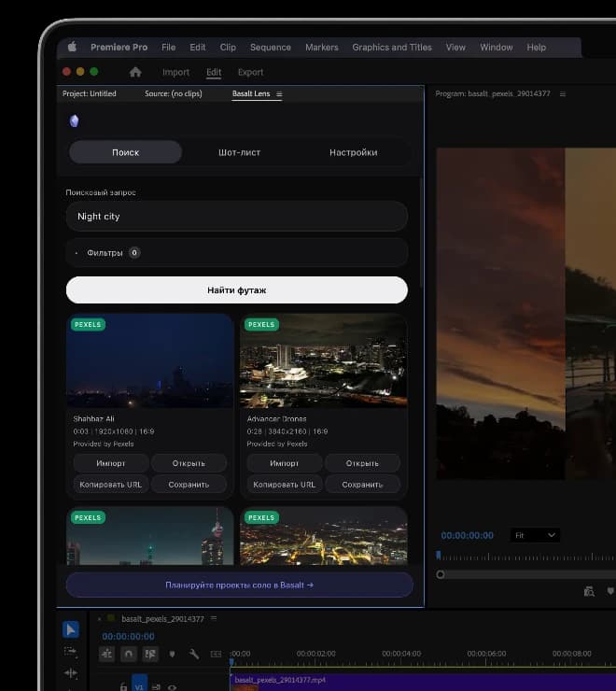Switch to the Import workspace
Viewport: 616px width, 691px height.
pos(175,72)
